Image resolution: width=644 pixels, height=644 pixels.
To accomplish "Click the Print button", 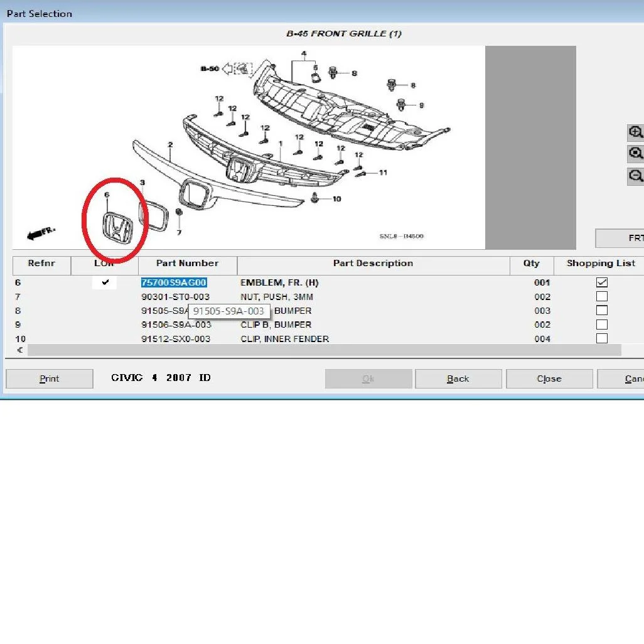I will 50,378.
